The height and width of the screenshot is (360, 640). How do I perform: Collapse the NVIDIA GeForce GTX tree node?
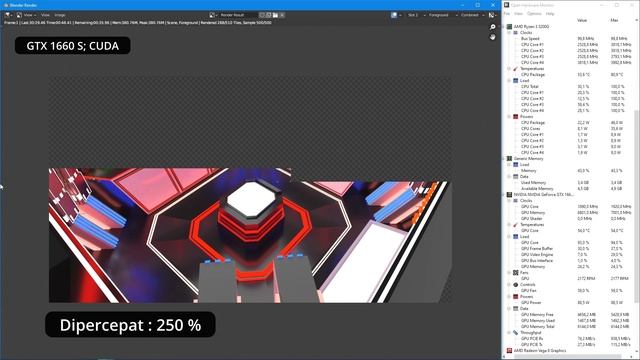[x=504, y=195]
